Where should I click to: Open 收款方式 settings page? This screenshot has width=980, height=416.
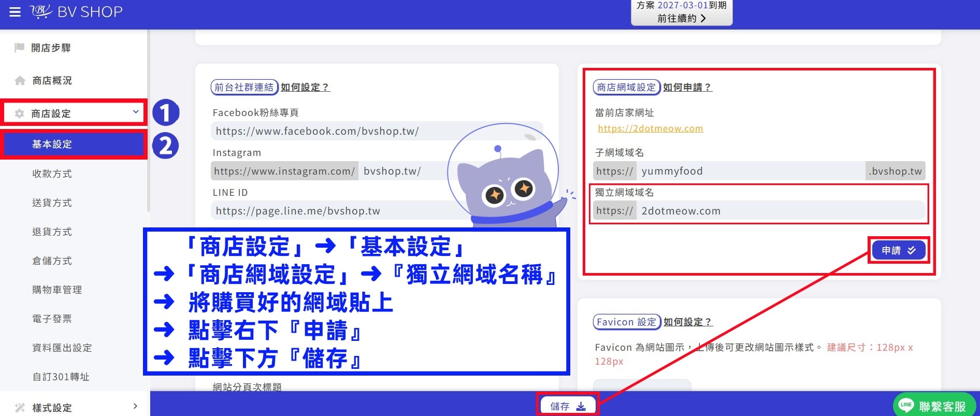click(52, 174)
